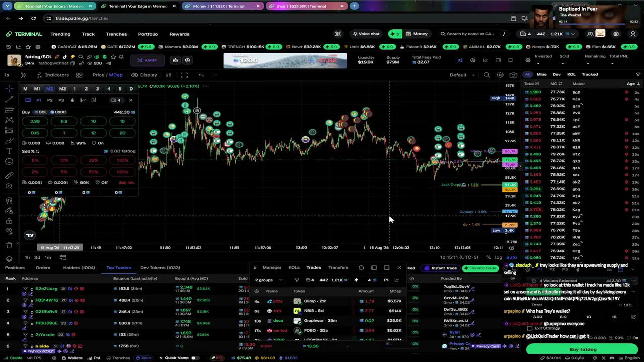Open the 1s timeframe selector
The width and height of the screenshot is (644, 362).
7,75
